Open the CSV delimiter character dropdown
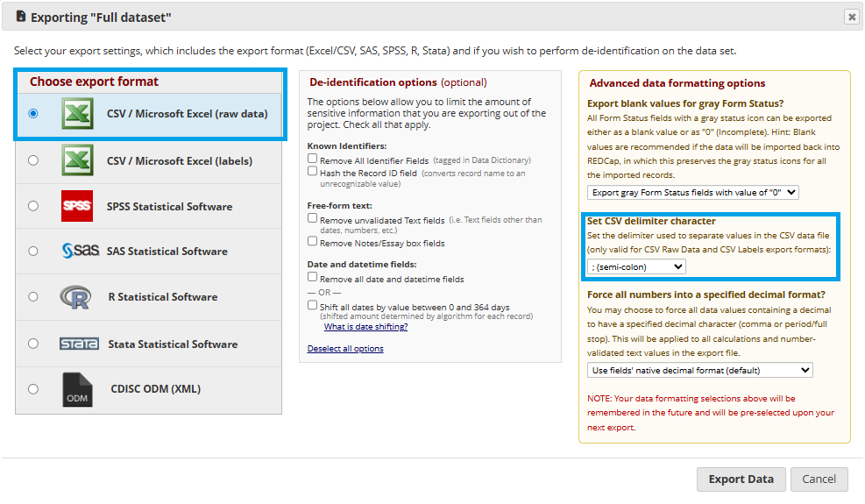The height and width of the screenshot is (504, 865). pos(636,266)
